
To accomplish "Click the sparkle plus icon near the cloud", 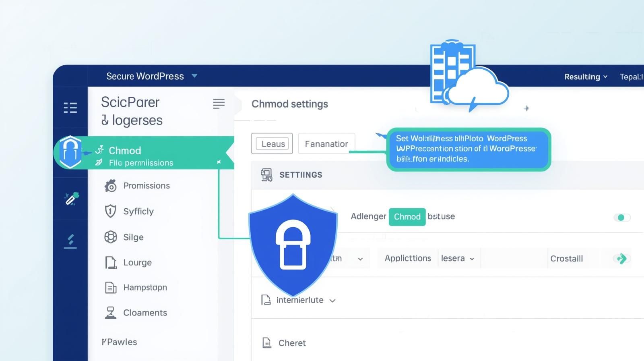I will tap(526, 108).
